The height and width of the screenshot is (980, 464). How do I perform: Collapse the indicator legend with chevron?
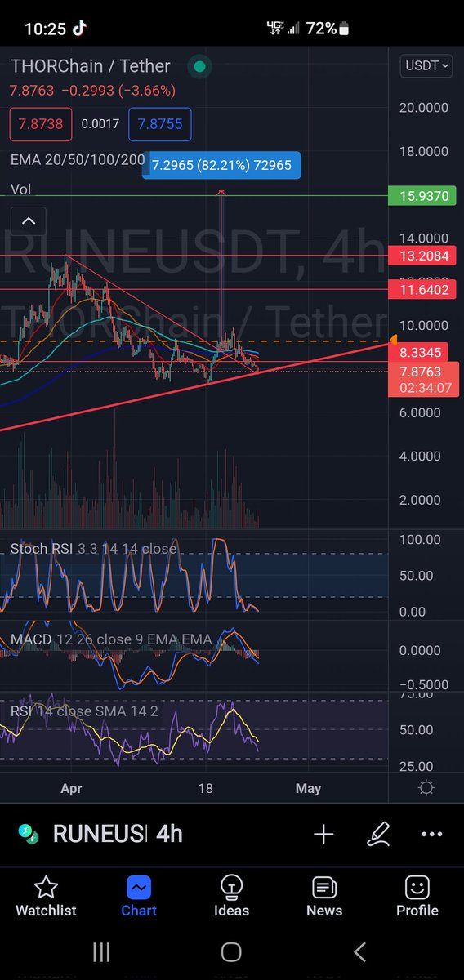pos(28,220)
